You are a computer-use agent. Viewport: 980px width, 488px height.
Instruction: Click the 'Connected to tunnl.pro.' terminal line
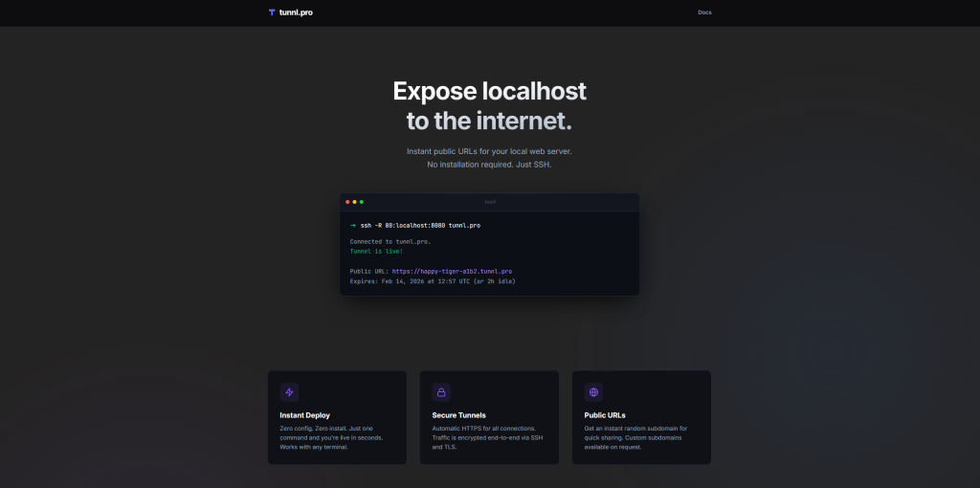point(390,241)
